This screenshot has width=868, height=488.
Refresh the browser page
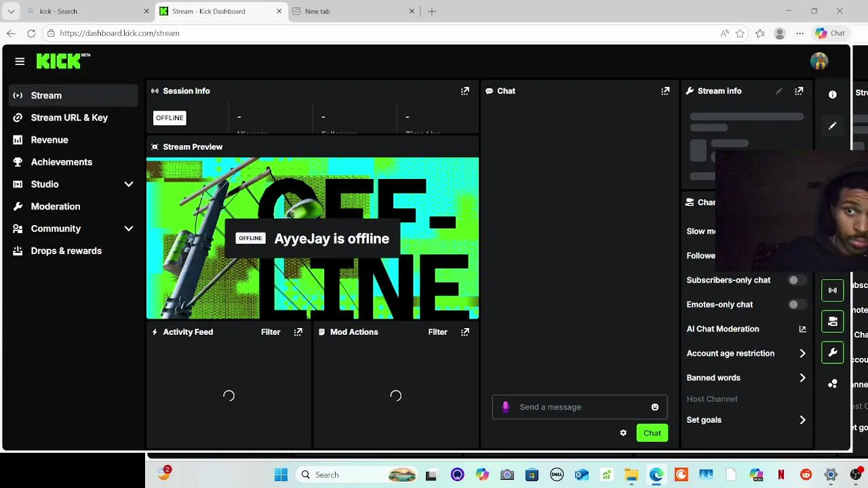[31, 33]
